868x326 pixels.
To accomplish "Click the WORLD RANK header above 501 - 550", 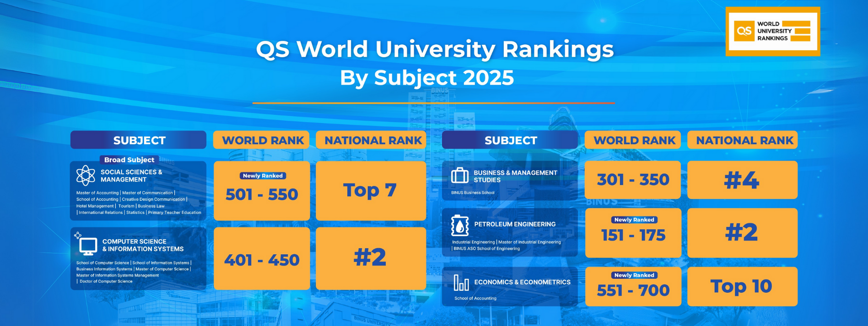I will click(262, 140).
